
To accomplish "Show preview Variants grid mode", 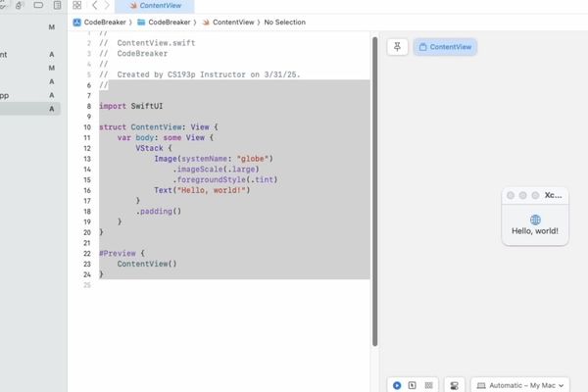I will [x=428, y=385].
